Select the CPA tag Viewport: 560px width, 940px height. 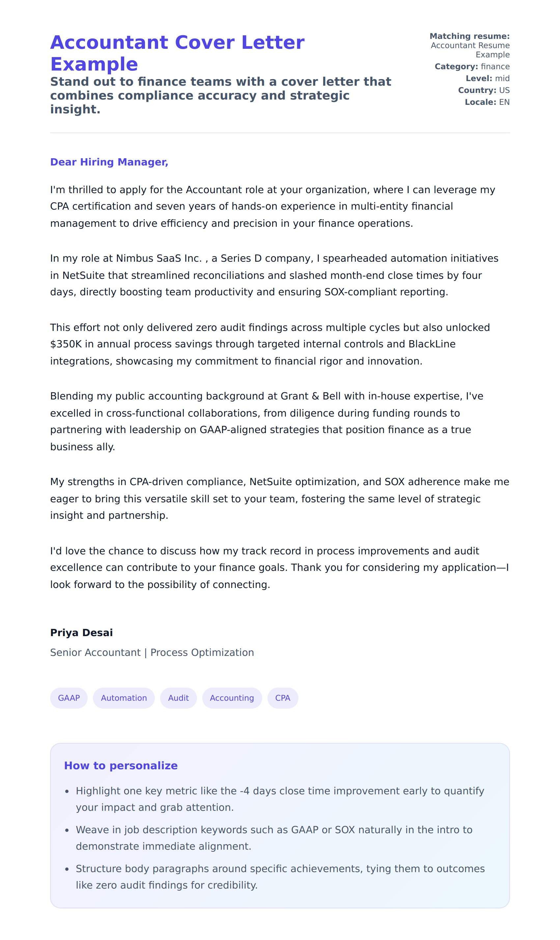click(x=283, y=698)
